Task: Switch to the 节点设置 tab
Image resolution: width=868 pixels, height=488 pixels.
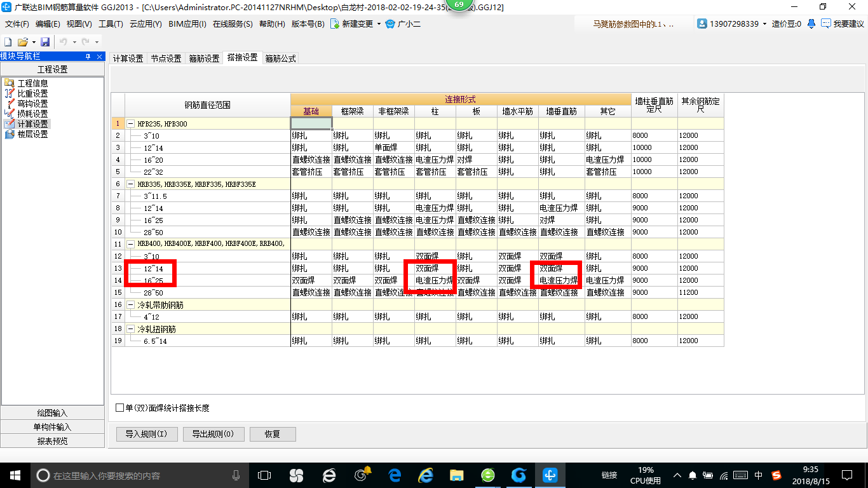Action: (166, 58)
